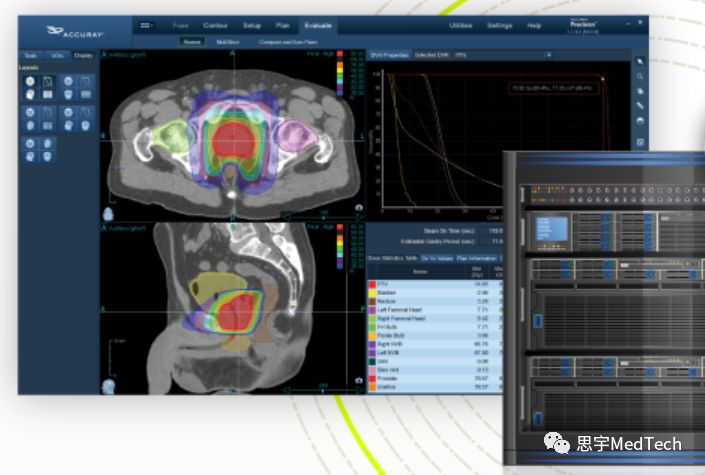The image size is (705, 475).
Task: Click the Estimated Gantry Period value field
Action: pyautogui.click(x=490, y=242)
